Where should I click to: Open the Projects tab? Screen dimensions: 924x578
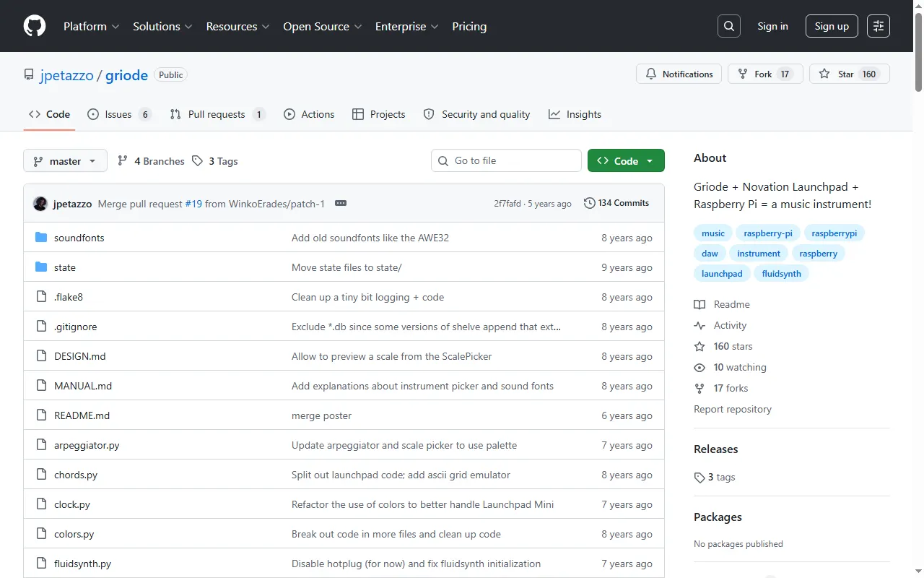(379, 114)
